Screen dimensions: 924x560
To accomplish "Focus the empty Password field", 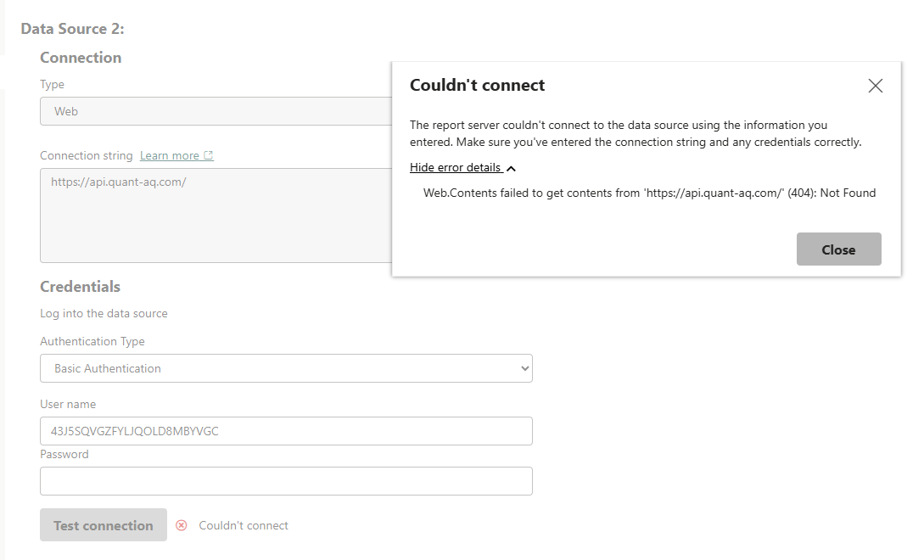I will 286,481.
